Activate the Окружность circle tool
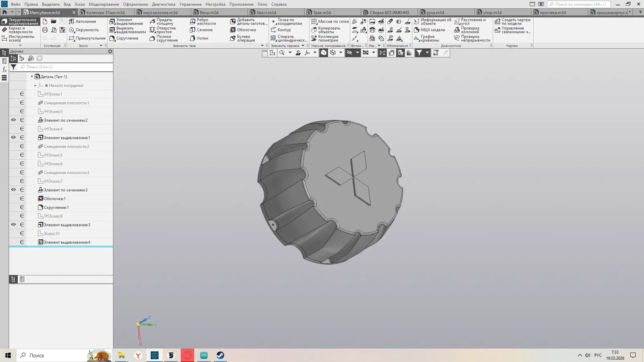Screen dimensions: 644x362 click(x=84, y=30)
